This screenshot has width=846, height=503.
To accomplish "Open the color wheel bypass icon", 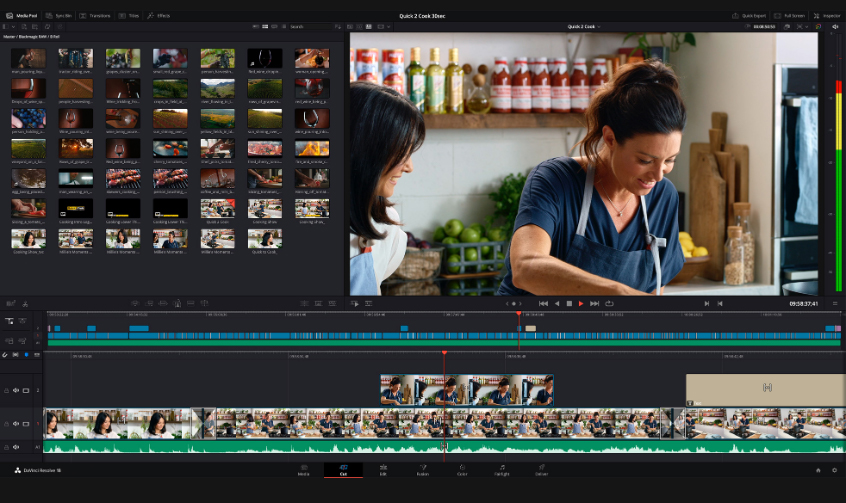I will [x=818, y=26].
